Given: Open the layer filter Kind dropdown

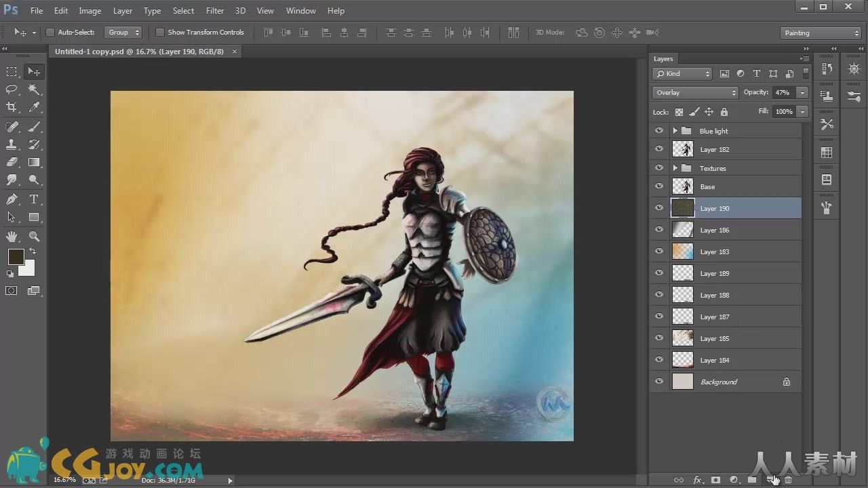Looking at the screenshot, I should (x=682, y=74).
